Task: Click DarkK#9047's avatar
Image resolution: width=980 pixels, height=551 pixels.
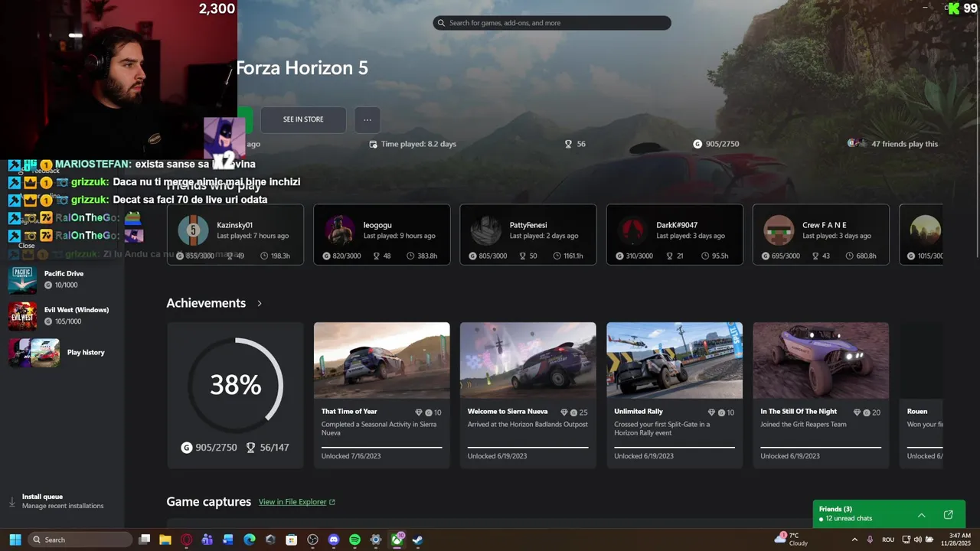Action: [x=632, y=230]
